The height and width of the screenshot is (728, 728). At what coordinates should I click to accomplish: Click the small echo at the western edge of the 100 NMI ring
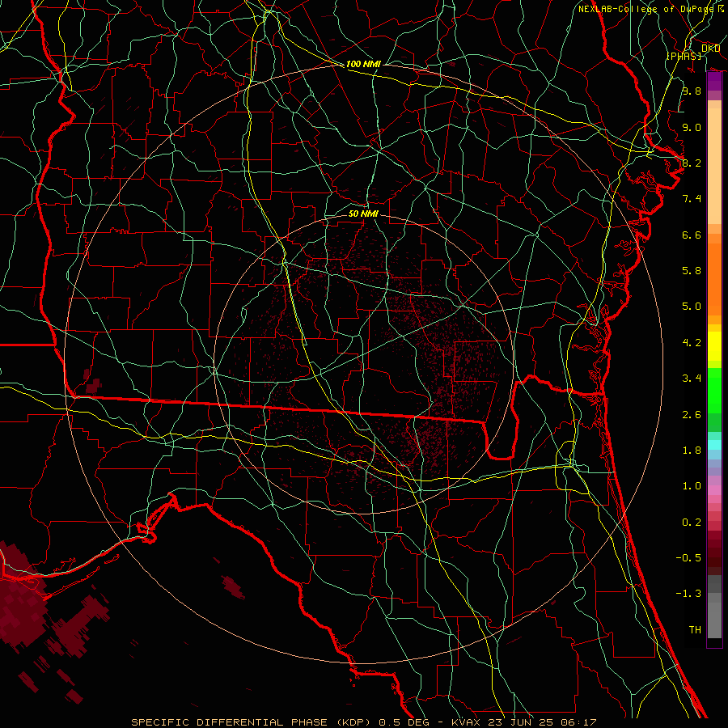pos(93,385)
